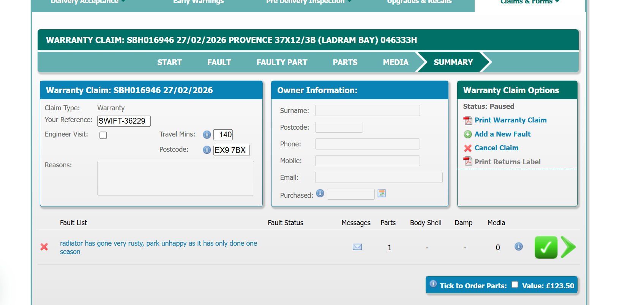Click the Purchased info icon

pos(320,194)
